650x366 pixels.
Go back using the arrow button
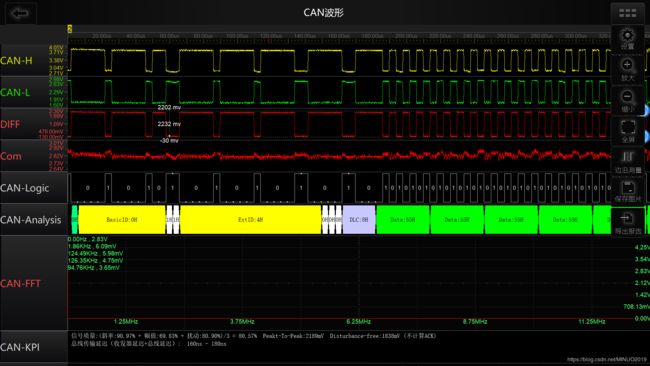point(20,13)
